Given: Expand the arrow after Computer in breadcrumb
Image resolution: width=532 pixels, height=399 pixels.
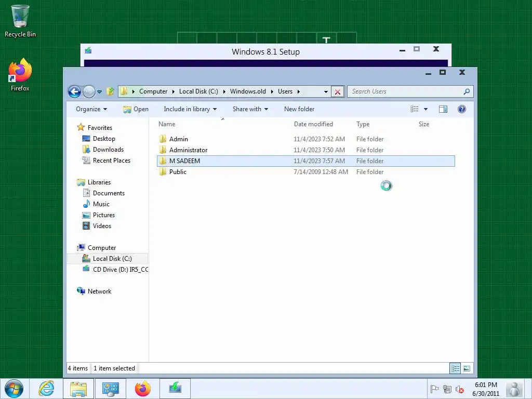Looking at the screenshot, I should point(174,91).
